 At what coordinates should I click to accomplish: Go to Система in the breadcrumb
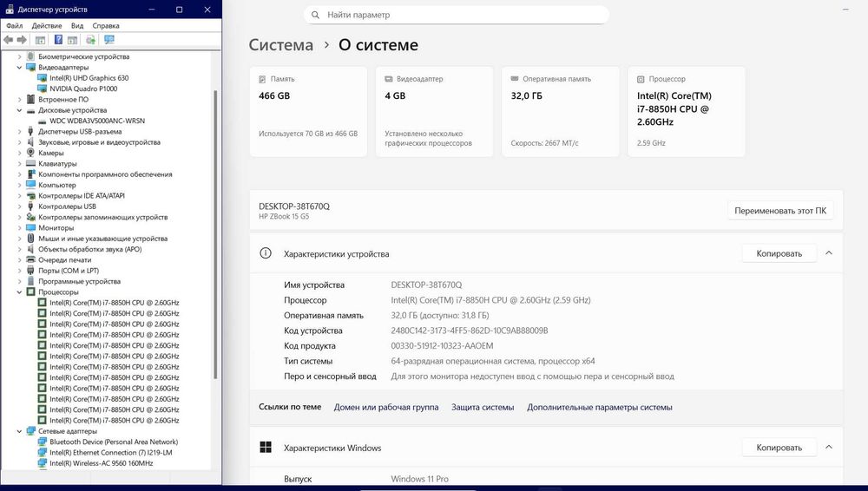coord(280,45)
